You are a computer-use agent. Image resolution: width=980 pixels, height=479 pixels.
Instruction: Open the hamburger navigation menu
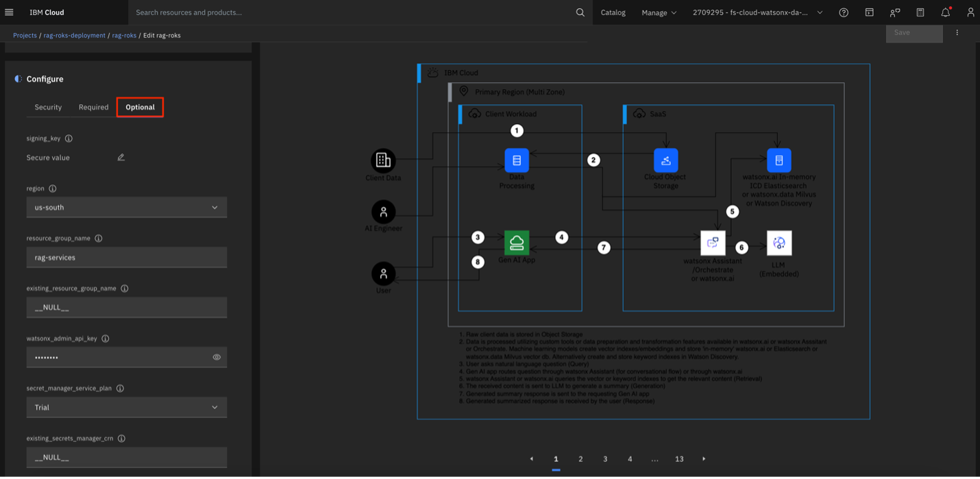tap(9, 12)
